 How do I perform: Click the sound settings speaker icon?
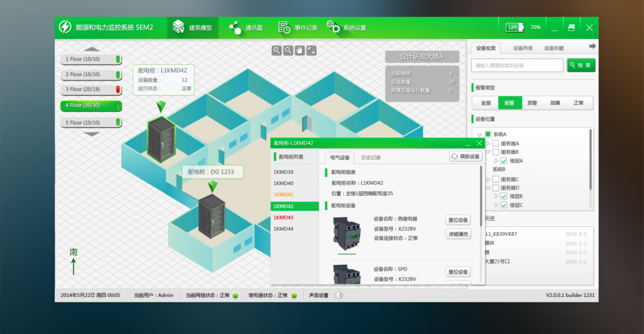pyautogui.click(x=338, y=295)
